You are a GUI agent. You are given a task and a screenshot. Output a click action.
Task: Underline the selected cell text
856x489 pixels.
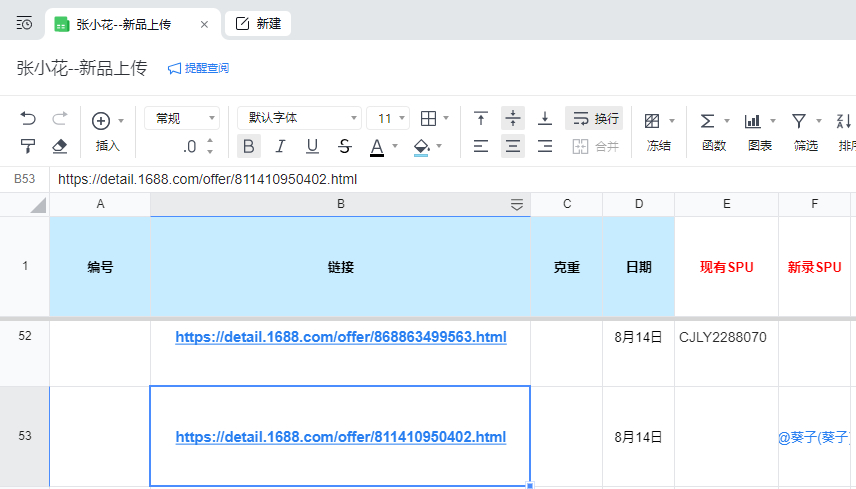312,147
